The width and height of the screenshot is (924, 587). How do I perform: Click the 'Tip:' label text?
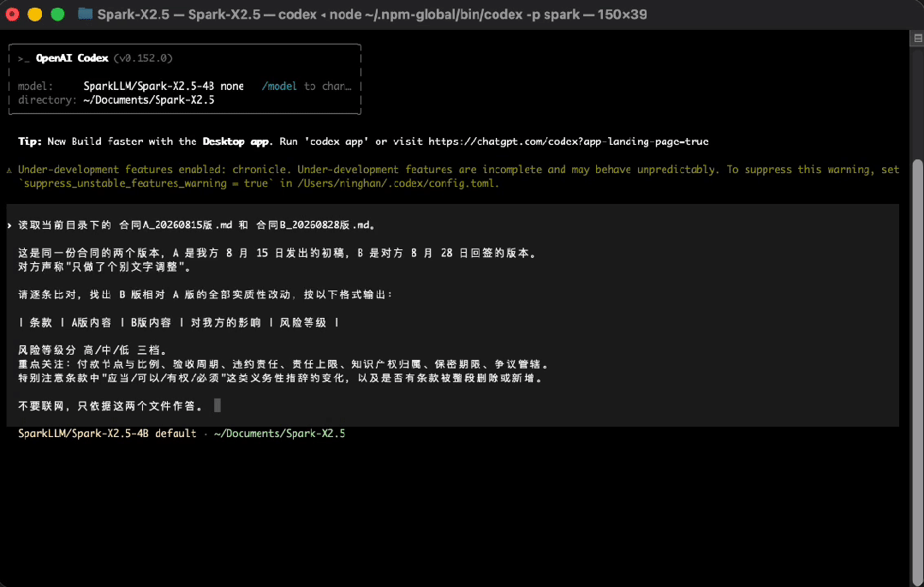tap(30, 141)
